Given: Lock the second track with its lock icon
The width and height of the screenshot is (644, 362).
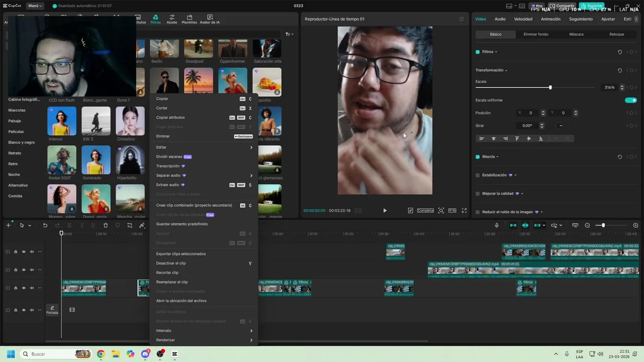Looking at the screenshot, I should tap(16, 270).
